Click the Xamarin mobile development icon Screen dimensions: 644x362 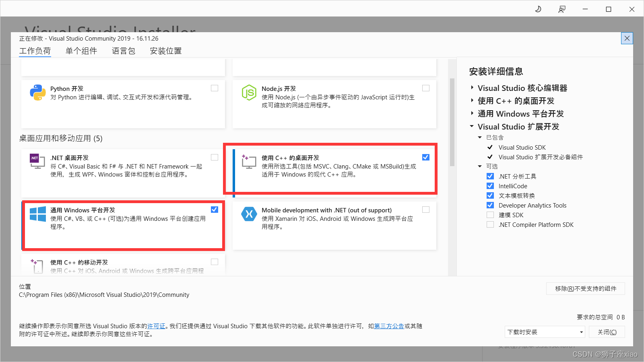tap(249, 214)
